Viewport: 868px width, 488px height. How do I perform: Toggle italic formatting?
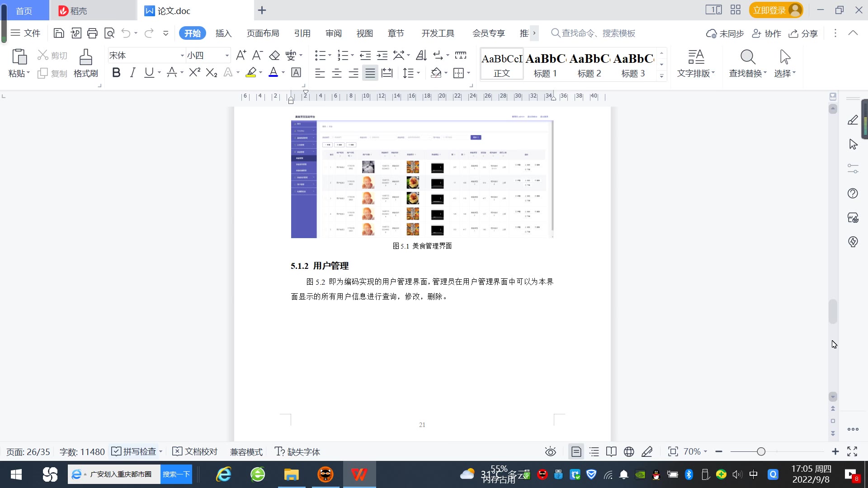[132, 73]
